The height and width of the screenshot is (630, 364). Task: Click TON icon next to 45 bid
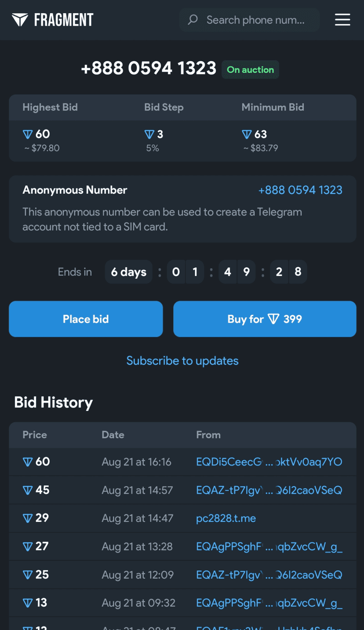point(28,490)
